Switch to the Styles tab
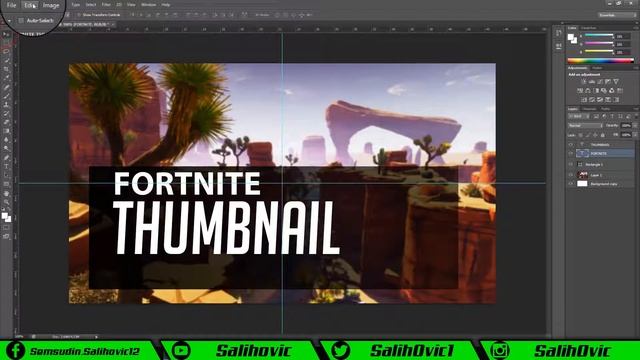 click(597, 68)
